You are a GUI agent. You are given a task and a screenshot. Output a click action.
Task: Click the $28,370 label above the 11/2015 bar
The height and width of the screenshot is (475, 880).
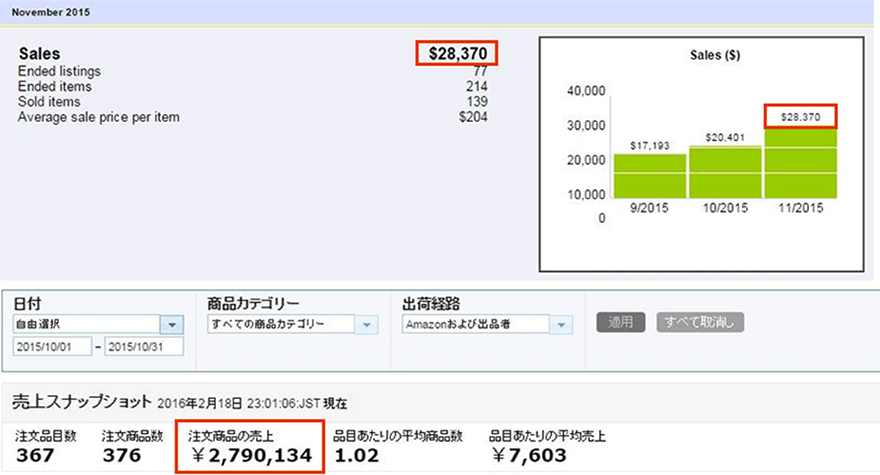pos(800,117)
